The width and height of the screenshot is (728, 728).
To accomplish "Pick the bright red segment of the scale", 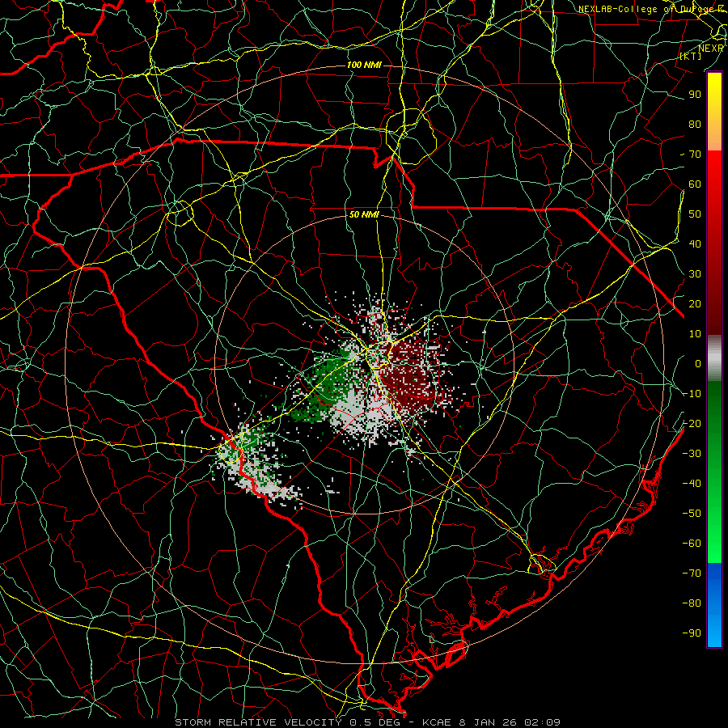I will click(714, 170).
